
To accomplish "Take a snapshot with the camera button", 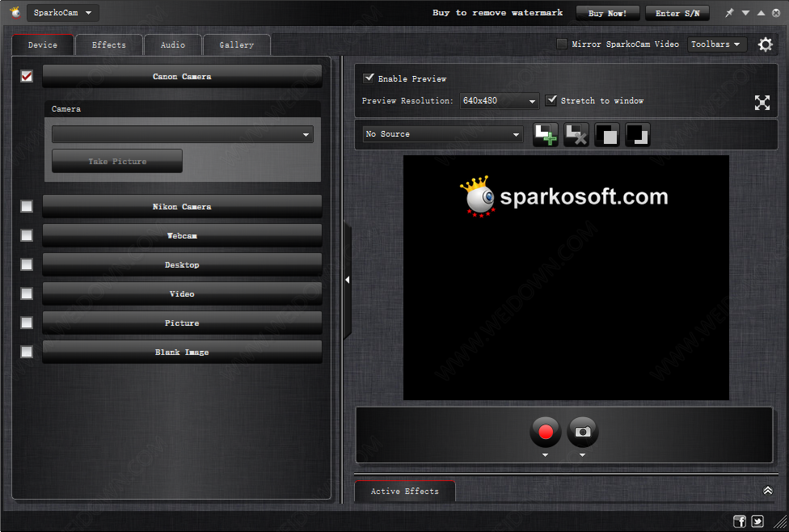I will click(x=583, y=432).
